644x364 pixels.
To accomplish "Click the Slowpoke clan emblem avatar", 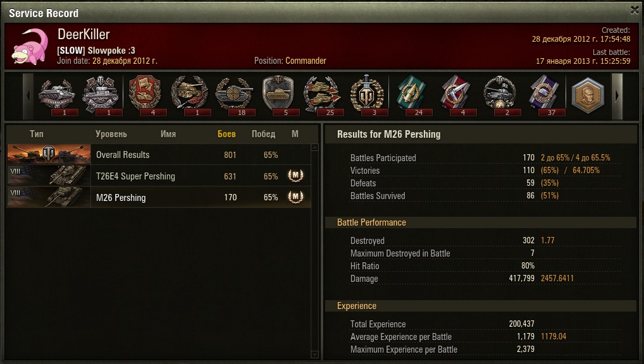I will [x=30, y=46].
